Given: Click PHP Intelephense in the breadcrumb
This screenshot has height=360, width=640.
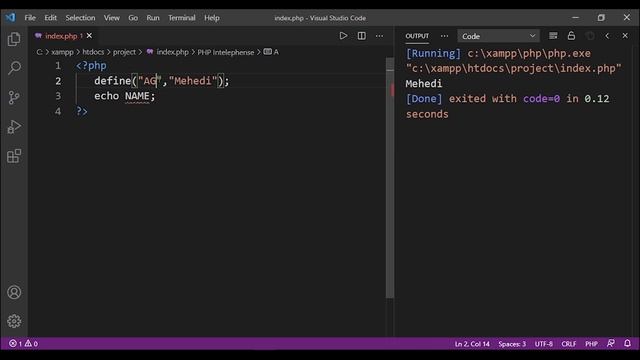Looking at the screenshot, I should [226, 52].
